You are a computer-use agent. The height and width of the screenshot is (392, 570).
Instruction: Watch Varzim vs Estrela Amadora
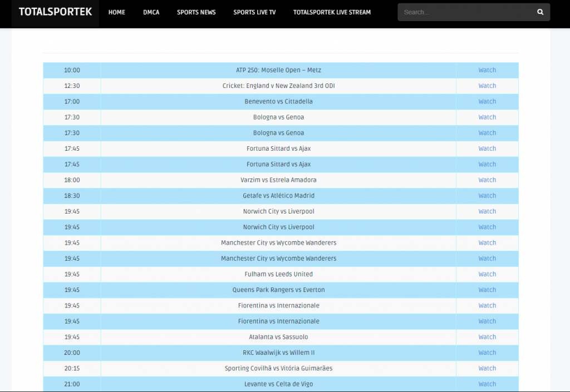487,180
